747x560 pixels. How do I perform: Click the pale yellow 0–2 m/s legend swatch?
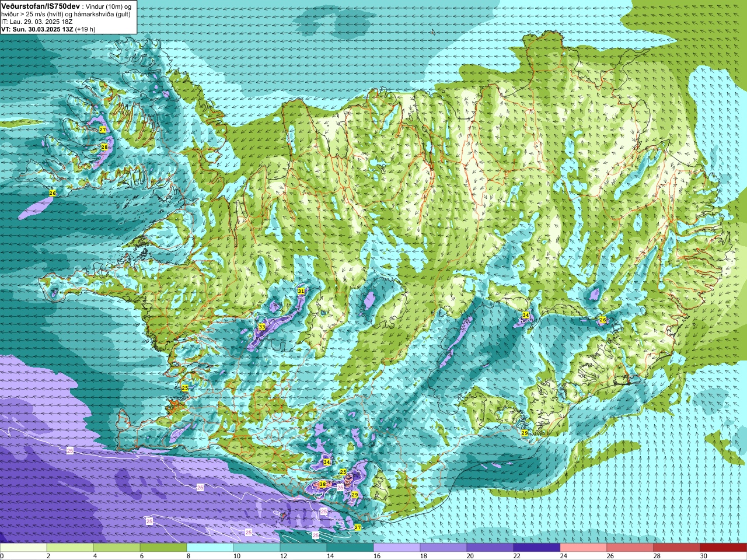click(23, 548)
